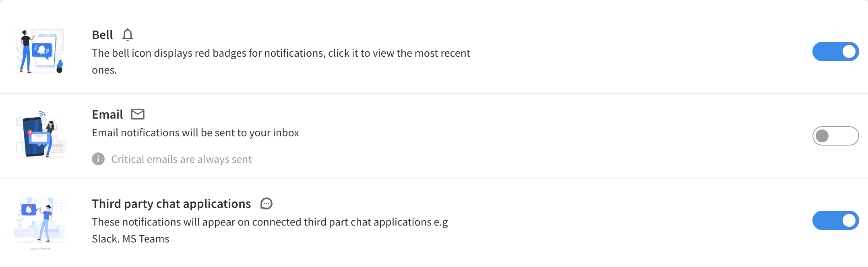Enable the Email notifications toggle

coord(836,136)
